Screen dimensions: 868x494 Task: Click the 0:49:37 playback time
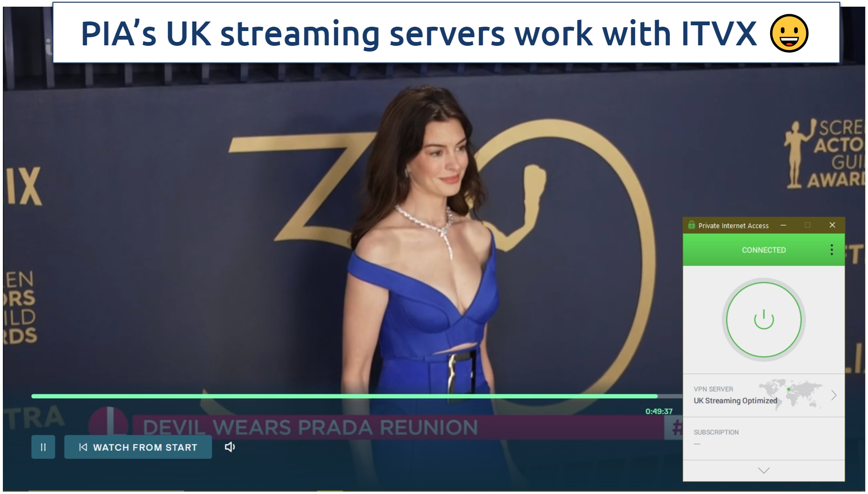[x=659, y=411]
